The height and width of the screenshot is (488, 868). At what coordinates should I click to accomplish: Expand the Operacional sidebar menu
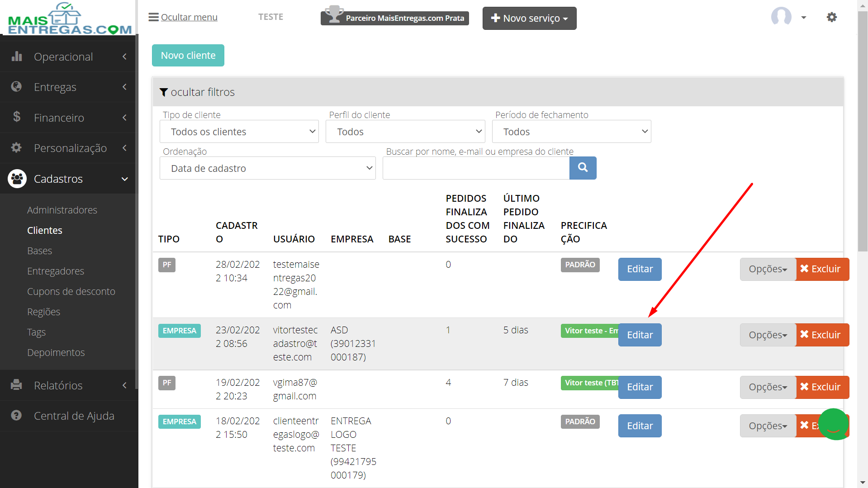(68, 57)
